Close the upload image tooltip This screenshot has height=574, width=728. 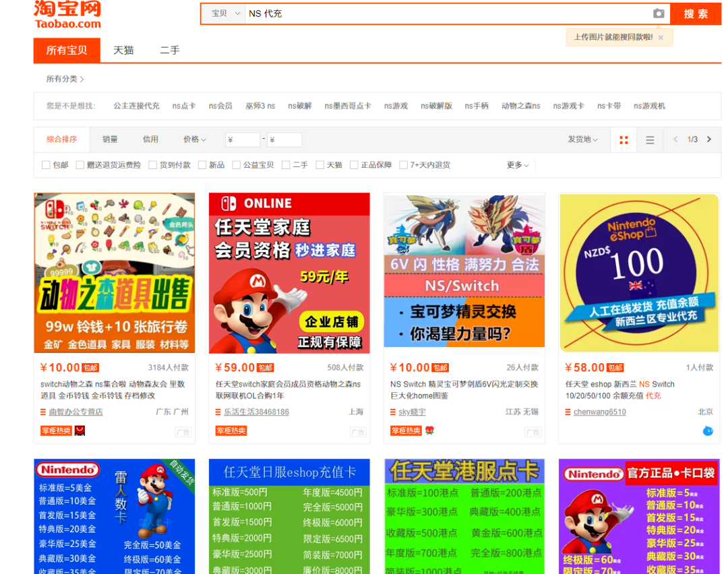click(661, 38)
